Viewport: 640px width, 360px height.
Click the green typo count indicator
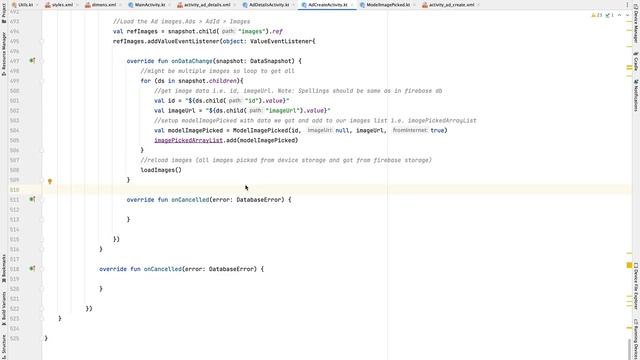pyautogui.click(x=609, y=15)
